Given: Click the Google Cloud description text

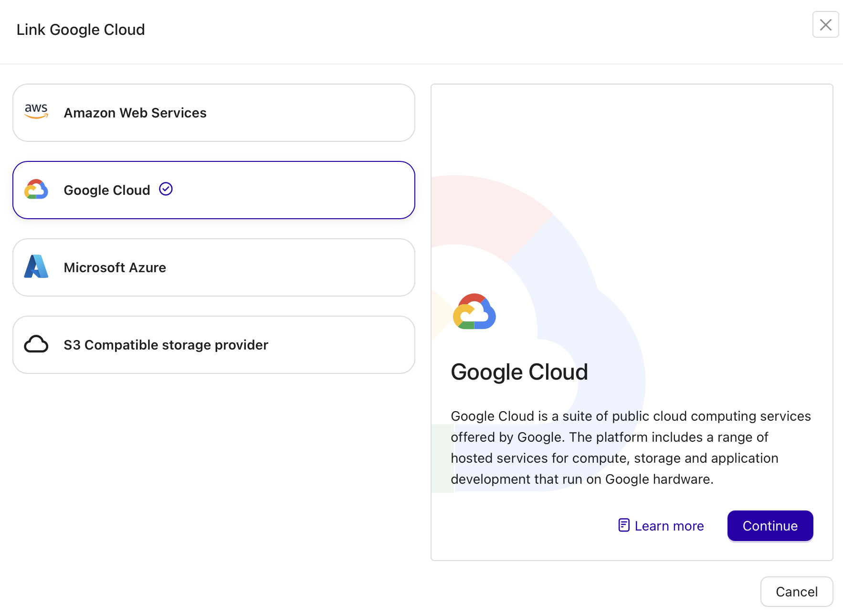Looking at the screenshot, I should click(x=630, y=447).
